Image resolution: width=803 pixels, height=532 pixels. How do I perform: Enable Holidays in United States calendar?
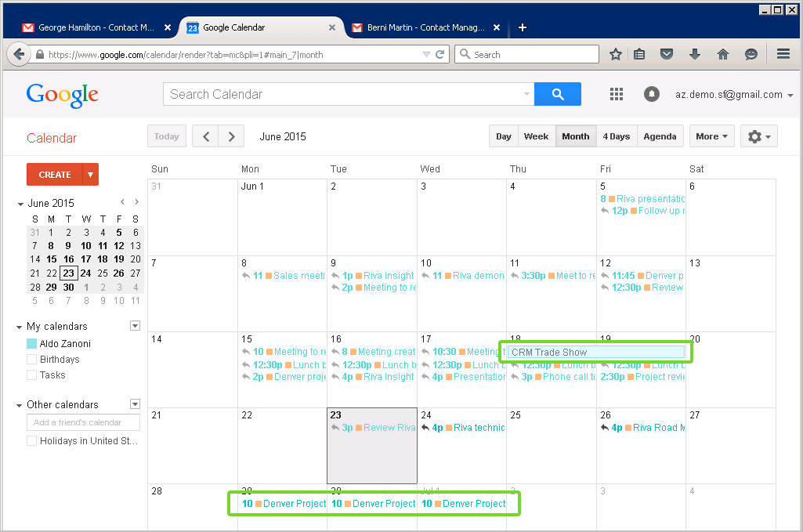(x=32, y=441)
